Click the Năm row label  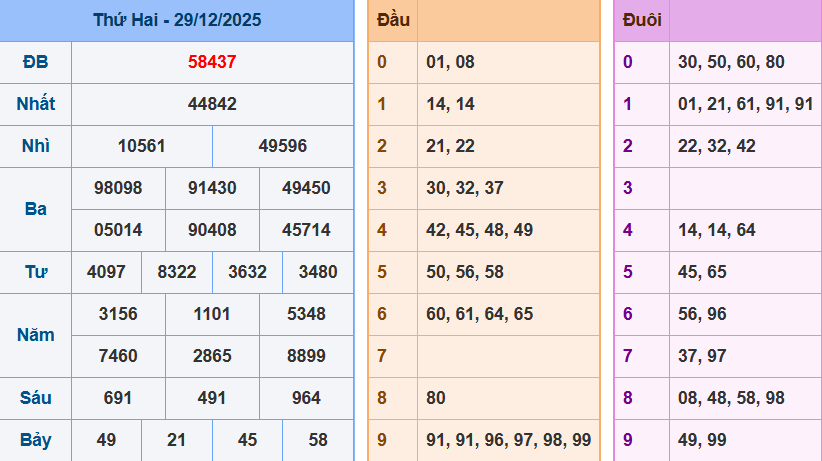35,335
